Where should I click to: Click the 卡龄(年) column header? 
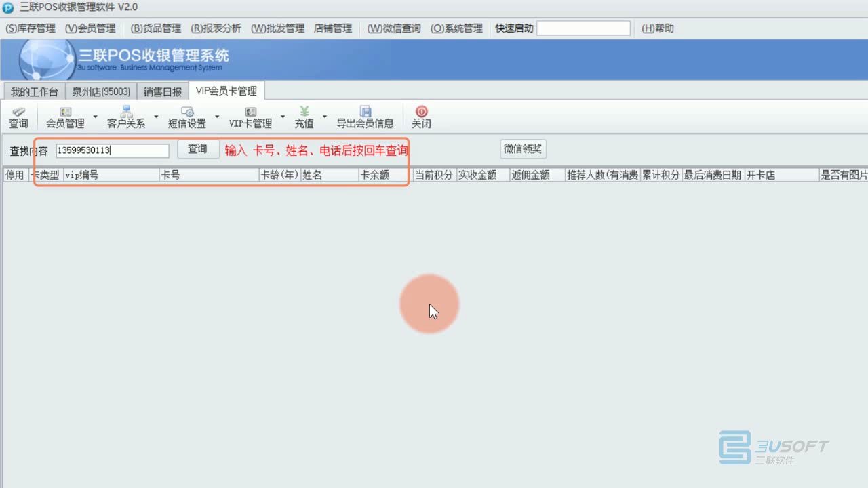(x=280, y=175)
